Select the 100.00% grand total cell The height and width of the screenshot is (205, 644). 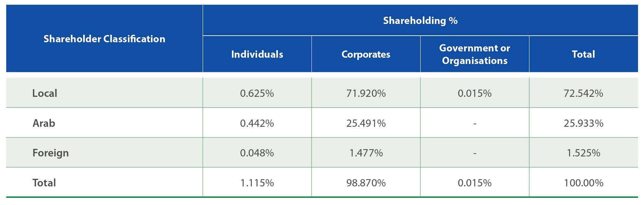coord(584,183)
